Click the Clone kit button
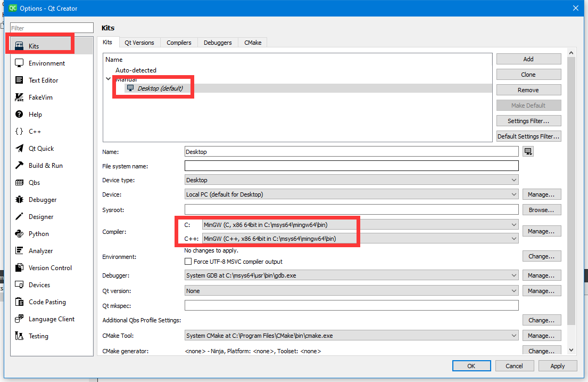This screenshot has width=588, height=382. (x=528, y=75)
